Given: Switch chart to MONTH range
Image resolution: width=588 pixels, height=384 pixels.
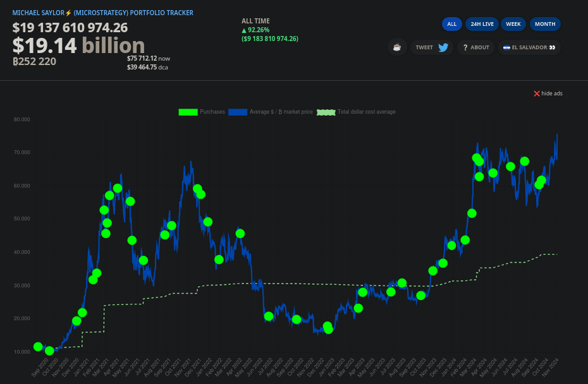Looking at the screenshot, I should (545, 24).
